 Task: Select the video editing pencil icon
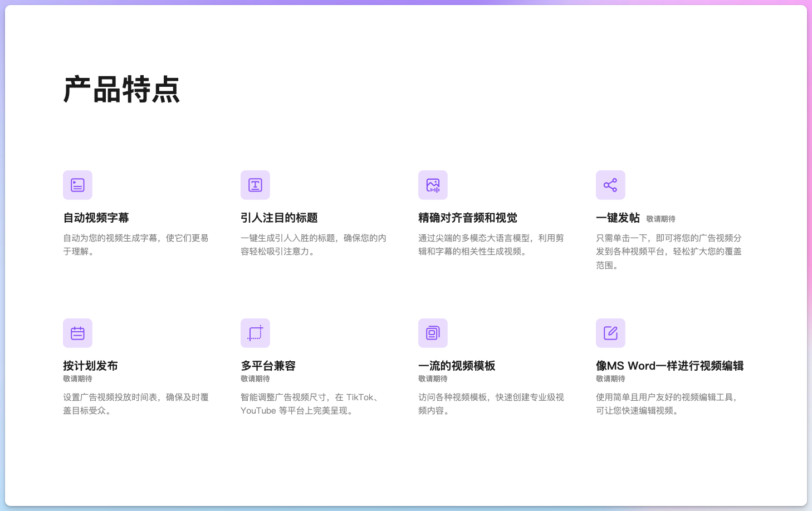pos(610,333)
